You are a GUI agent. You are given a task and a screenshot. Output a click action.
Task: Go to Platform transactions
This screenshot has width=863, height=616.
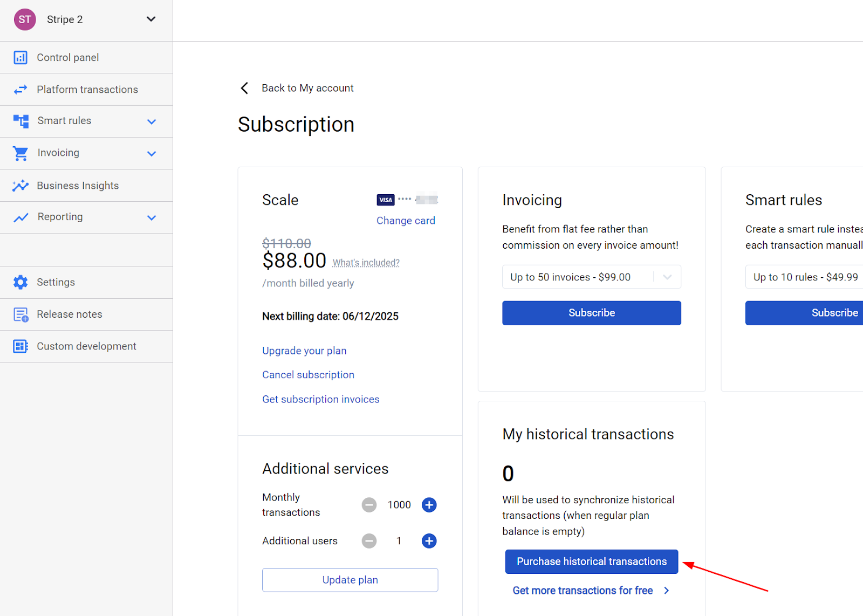[x=86, y=90]
